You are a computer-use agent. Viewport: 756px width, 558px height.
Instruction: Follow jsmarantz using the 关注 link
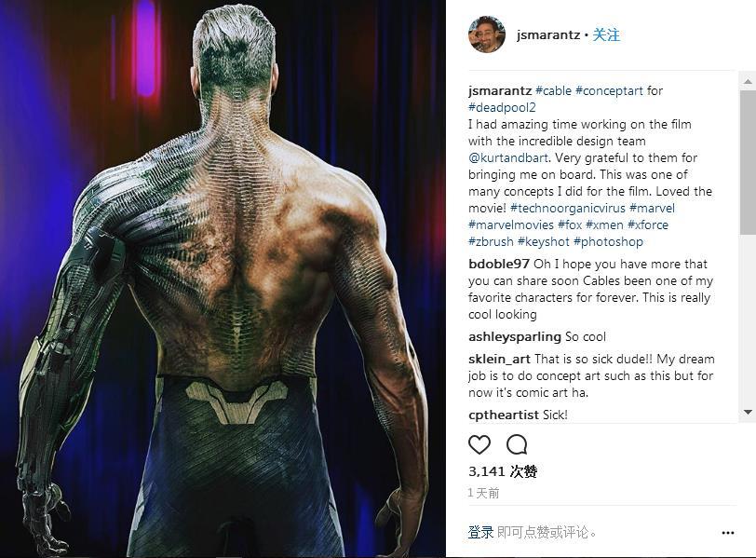606,34
